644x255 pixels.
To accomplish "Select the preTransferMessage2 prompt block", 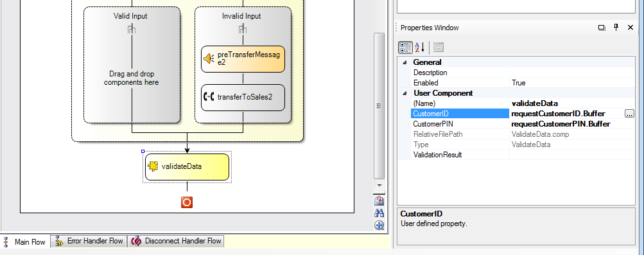I will pyautogui.click(x=243, y=58).
